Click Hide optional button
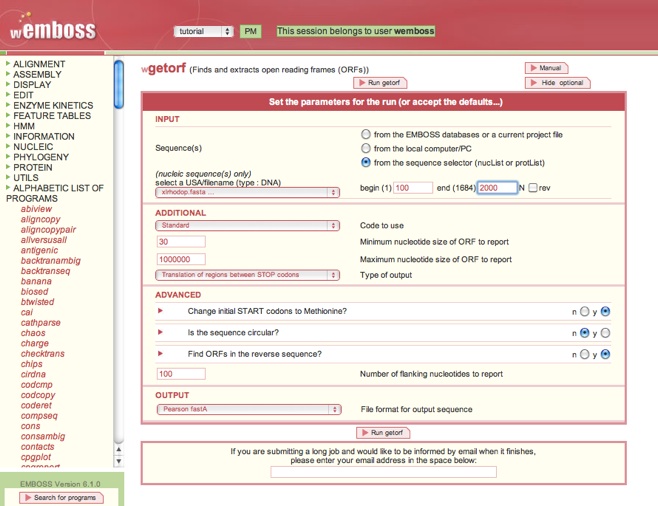 point(557,83)
